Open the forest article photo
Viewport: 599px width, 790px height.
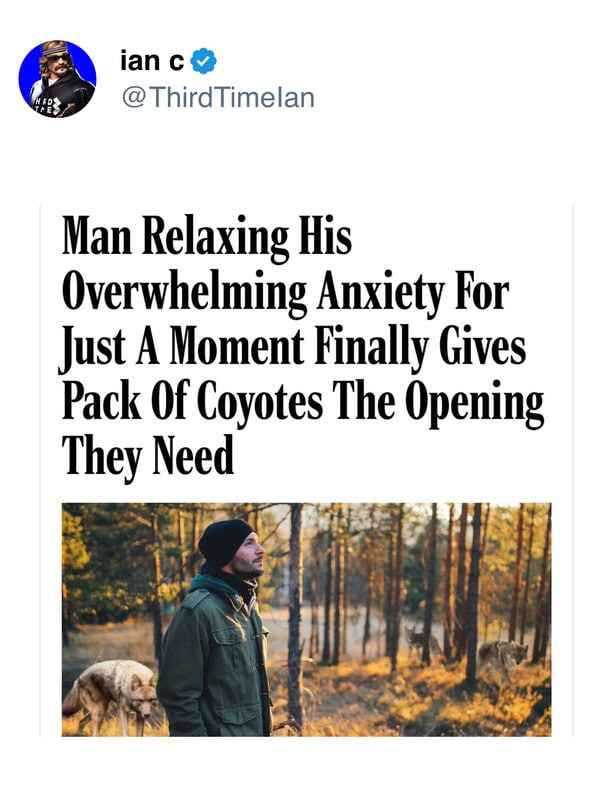[x=306, y=619]
